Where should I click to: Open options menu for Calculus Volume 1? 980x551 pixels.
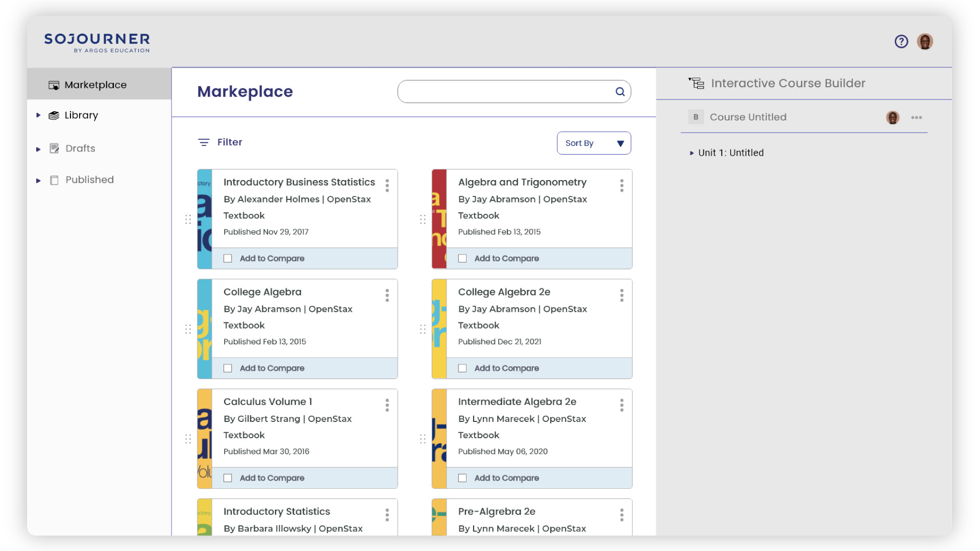(x=387, y=405)
